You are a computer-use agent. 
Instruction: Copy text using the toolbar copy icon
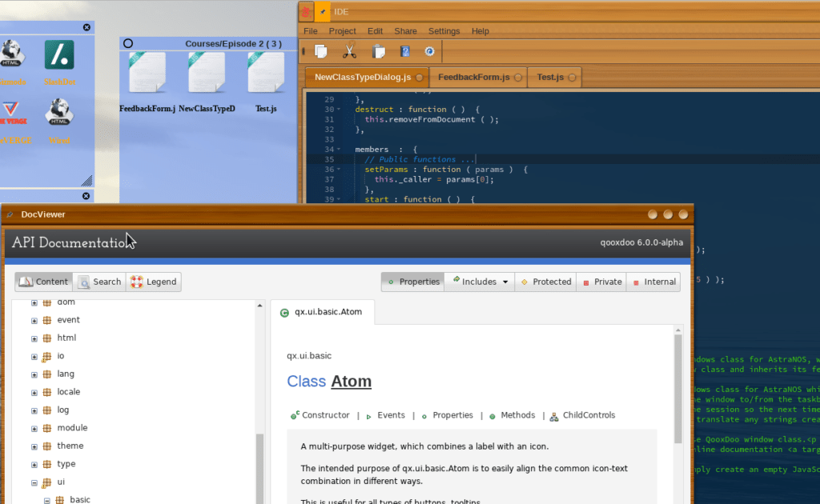point(320,50)
